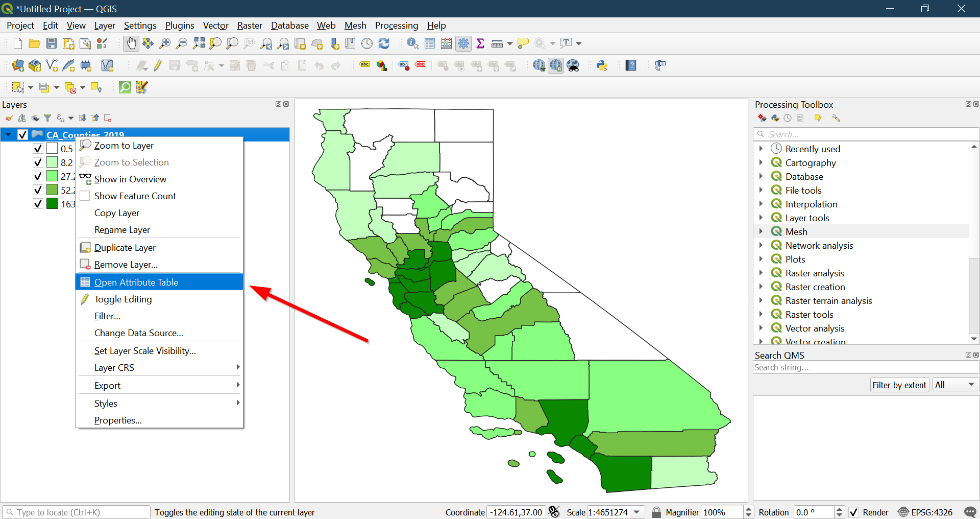Image resolution: width=980 pixels, height=519 pixels.
Task: Open the All filter dropdown in QMS
Action: 955,385
